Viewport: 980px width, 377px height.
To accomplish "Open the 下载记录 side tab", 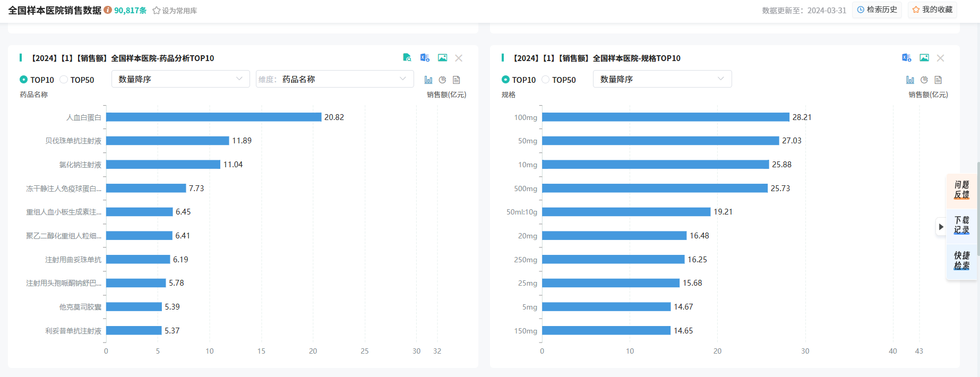I will click(961, 225).
